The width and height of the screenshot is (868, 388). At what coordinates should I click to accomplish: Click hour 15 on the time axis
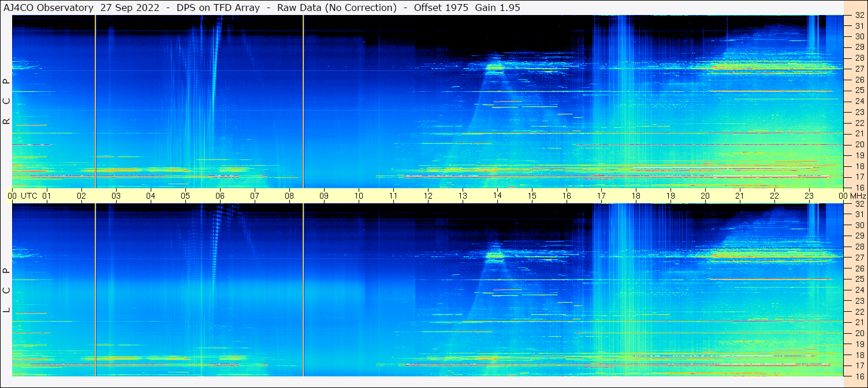tap(532, 196)
